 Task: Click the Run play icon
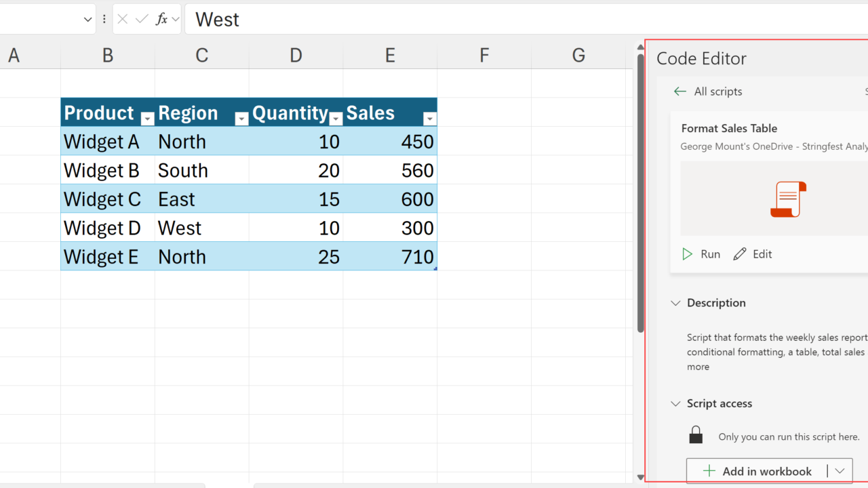(688, 254)
